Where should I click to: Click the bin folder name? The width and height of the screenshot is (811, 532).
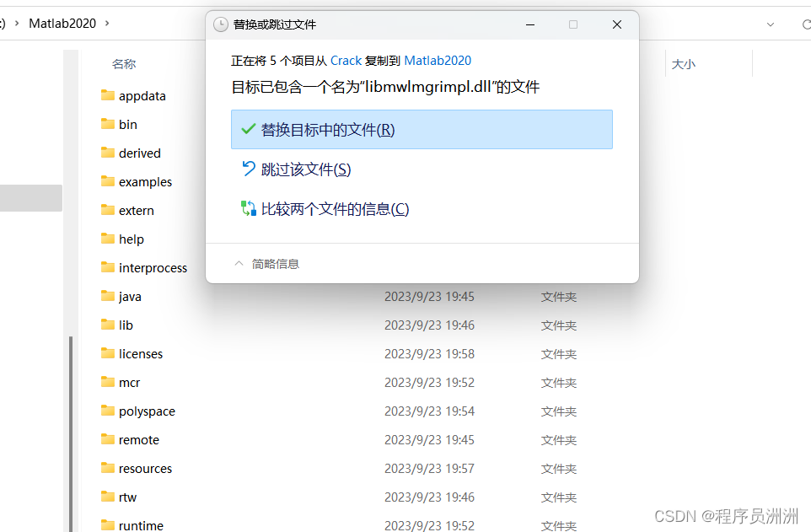[x=128, y=125]
